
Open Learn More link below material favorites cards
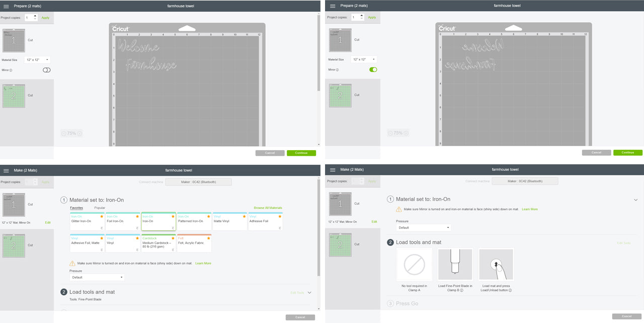coord(203,263)
